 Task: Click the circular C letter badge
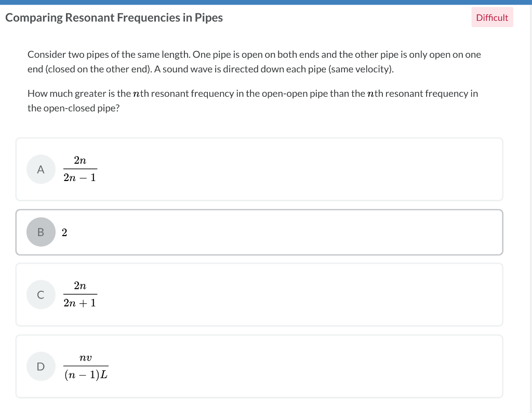coord(41,294)
